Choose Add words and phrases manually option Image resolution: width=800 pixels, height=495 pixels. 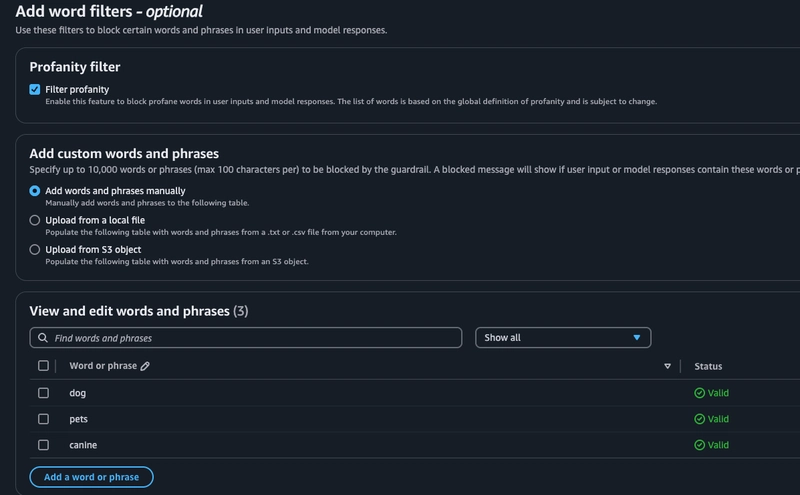[35, 191]
